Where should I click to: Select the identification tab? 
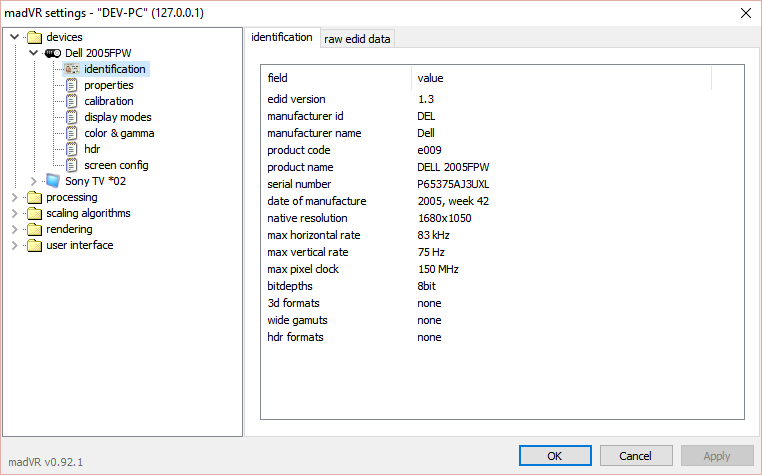[x=282, y=37]
